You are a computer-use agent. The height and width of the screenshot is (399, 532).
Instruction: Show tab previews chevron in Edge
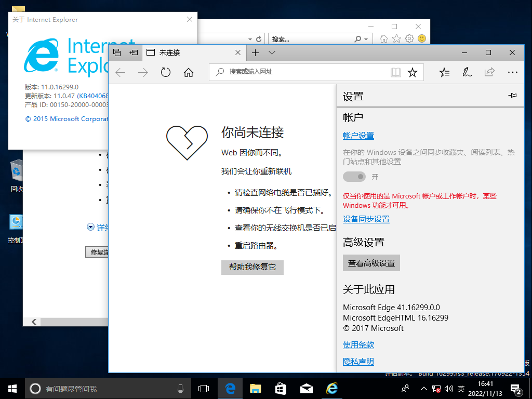click(272, 52)
